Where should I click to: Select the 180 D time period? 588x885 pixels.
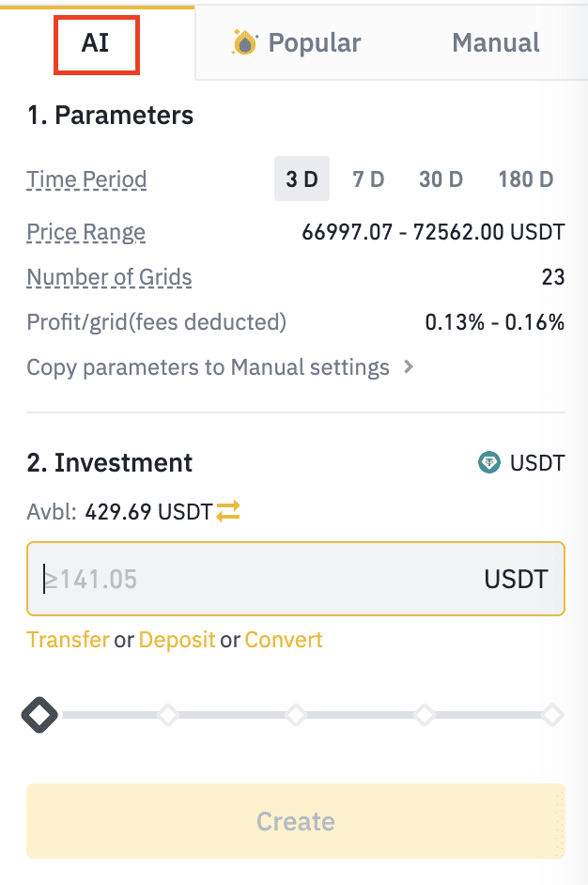tap(525, 179)
